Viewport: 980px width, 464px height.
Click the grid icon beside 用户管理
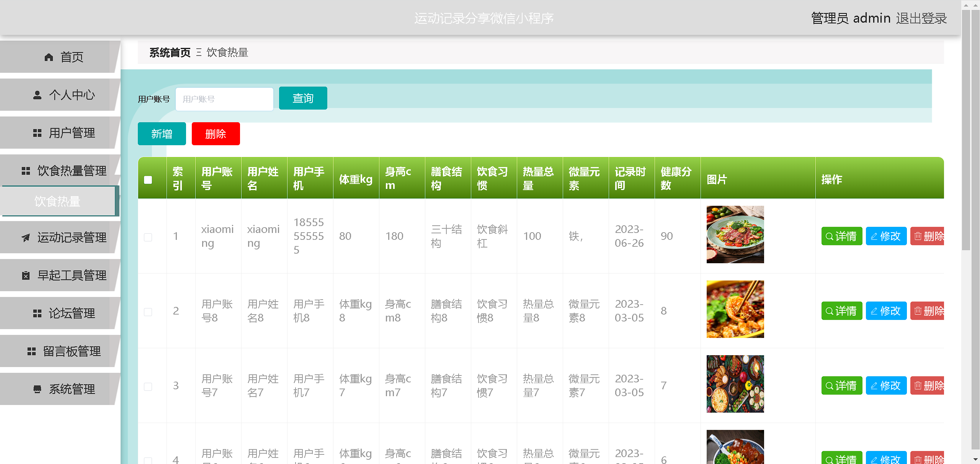pyautogui.click(x=37, y=133)
